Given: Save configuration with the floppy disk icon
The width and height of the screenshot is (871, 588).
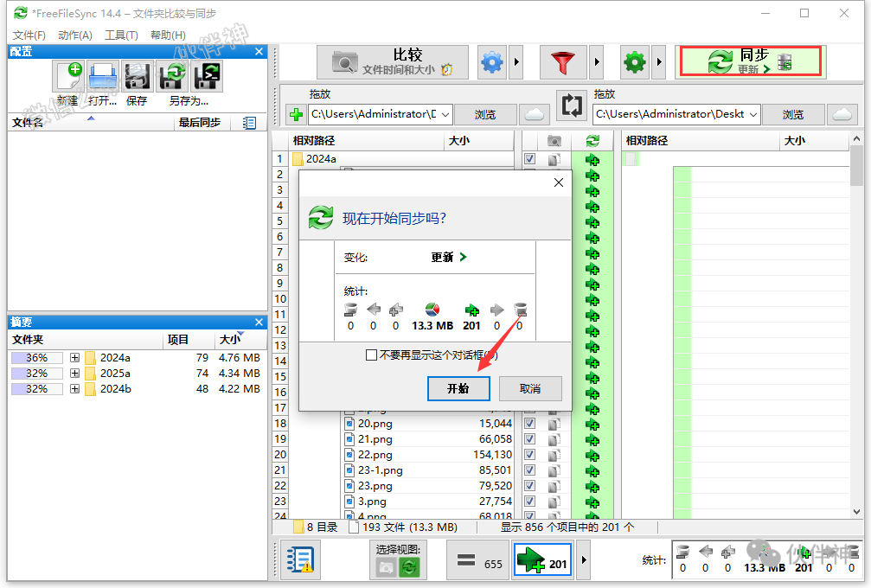Looking at the screenshot, I should [138, 76].
